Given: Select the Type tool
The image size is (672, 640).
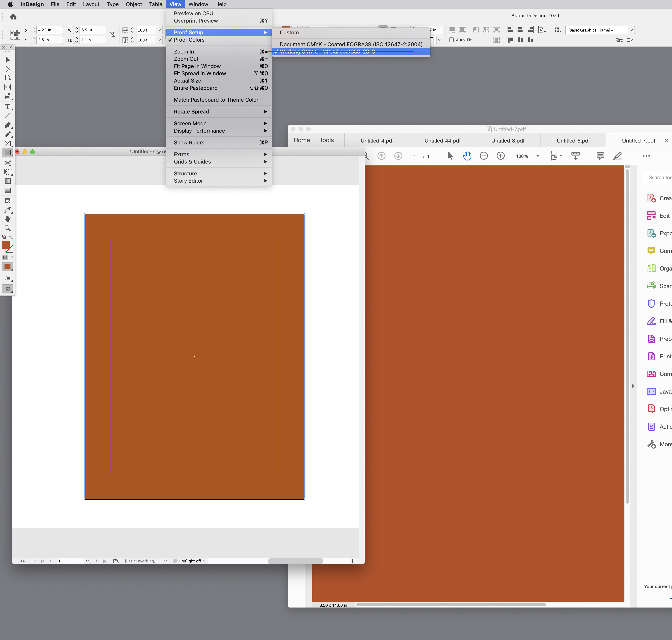Looking at the screenshot, I should (7, 107).
